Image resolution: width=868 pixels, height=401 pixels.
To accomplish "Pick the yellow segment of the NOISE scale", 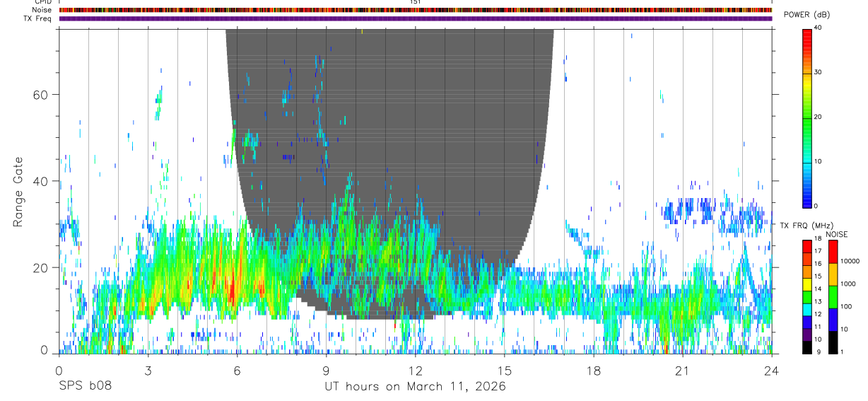I will 833,274.
